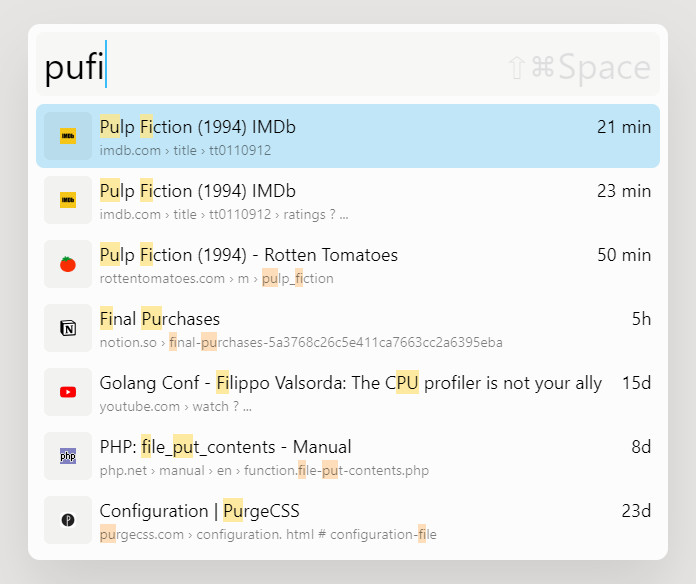Click the Rotten Tomatoes tomato icon
The height and width of the screenshot is (584, 696).
point(68,264)
